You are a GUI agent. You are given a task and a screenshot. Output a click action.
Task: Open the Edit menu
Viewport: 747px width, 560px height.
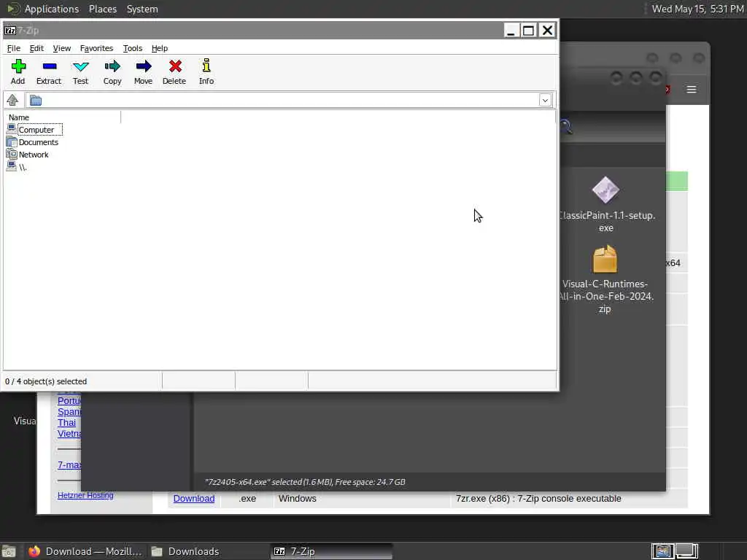[36, 48]
